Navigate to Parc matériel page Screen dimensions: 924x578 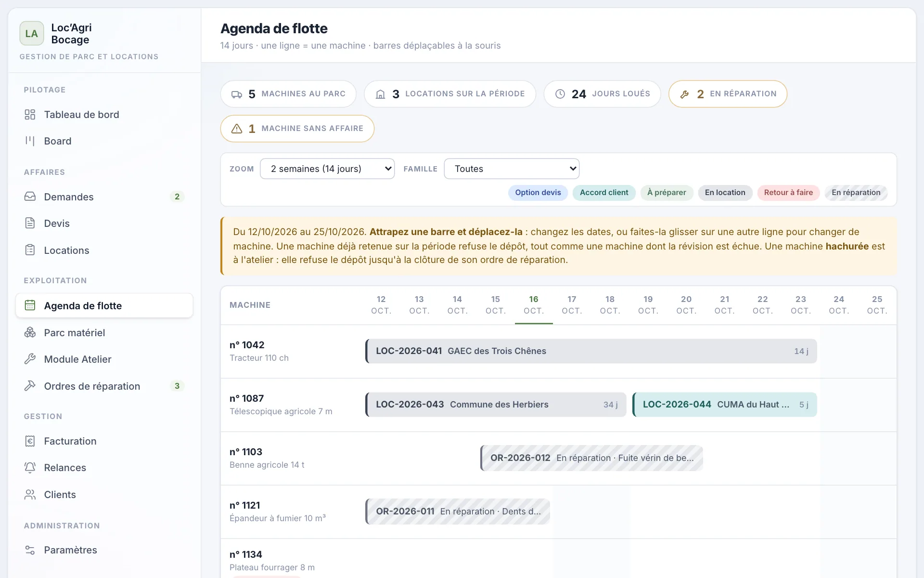[104, 332]
